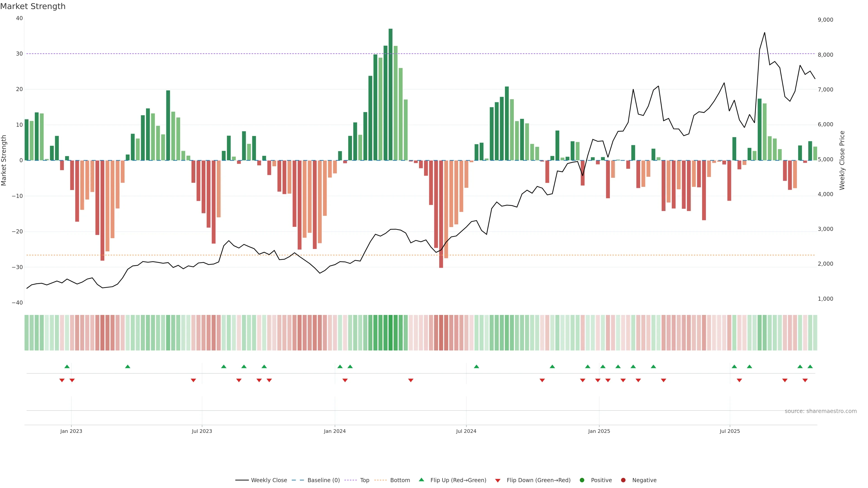Click the Jan 2024 x-axis label
The image size is (868, 488).
click(335, 431)
